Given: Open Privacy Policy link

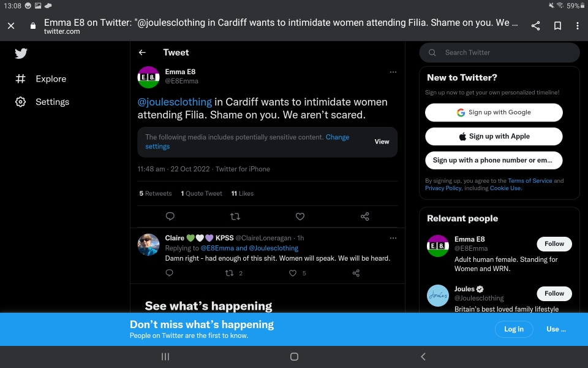Looking at the screenshot, I should pos(443,188).
